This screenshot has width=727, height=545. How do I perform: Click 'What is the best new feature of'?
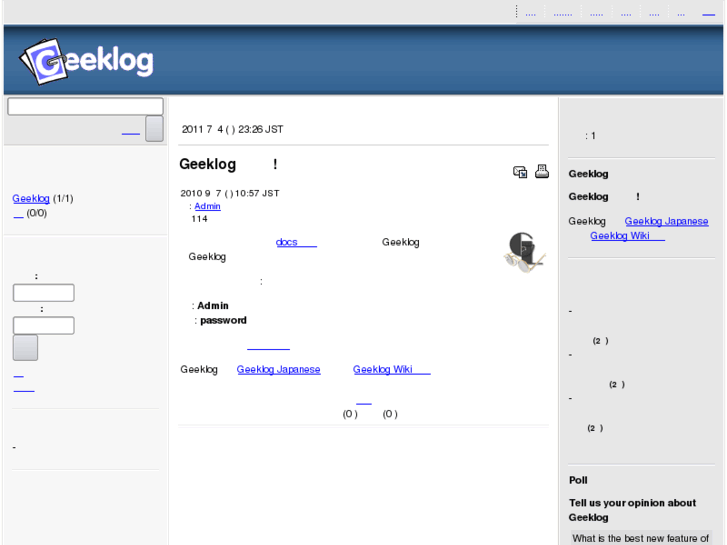coord(640,538)
